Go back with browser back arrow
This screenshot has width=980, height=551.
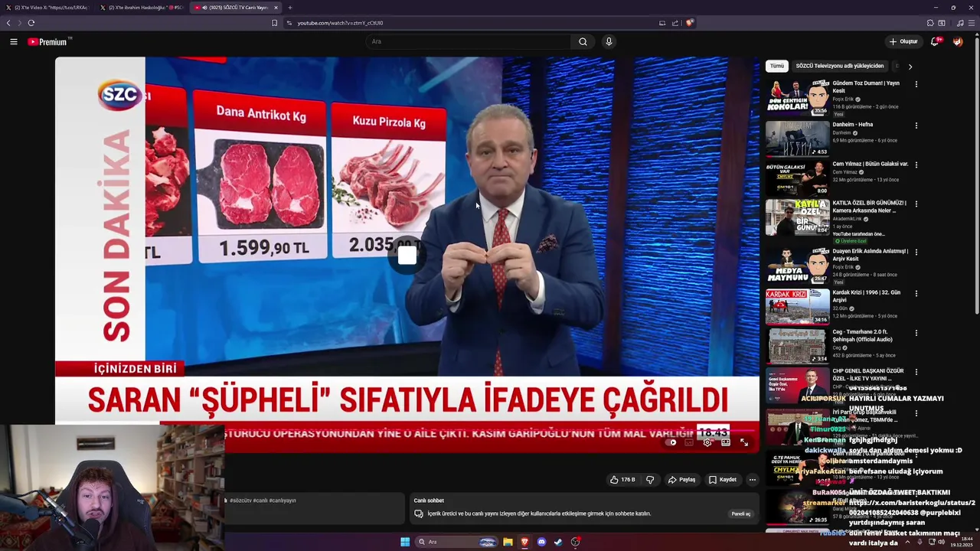[x=8, y=23]
